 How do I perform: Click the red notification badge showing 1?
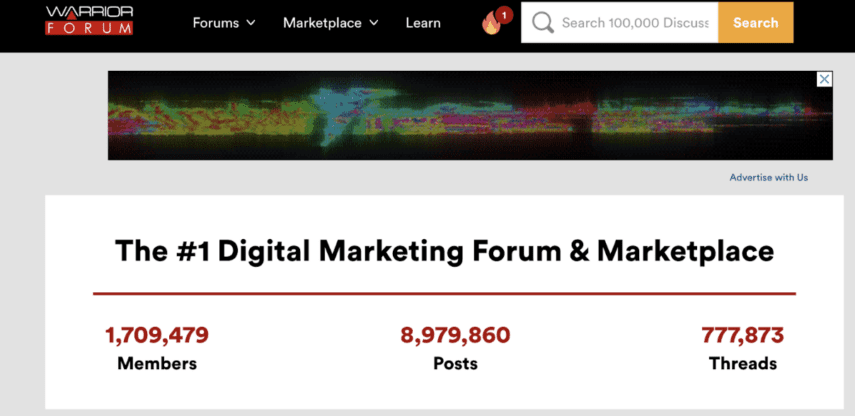pos(504,14)
